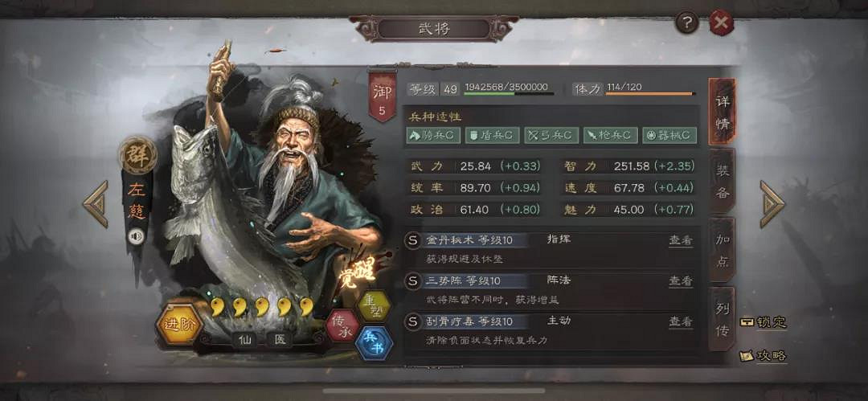868x401 pixels.
Task: Switch to the 装备 tab
Action: click(x=722, y=181)
